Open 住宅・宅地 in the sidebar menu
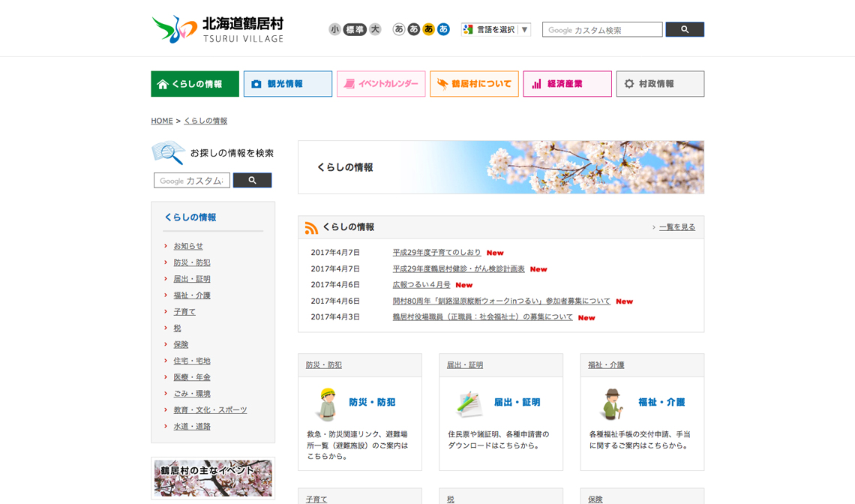Viewport: 855px width, 504px height. (x=192, y=361)
